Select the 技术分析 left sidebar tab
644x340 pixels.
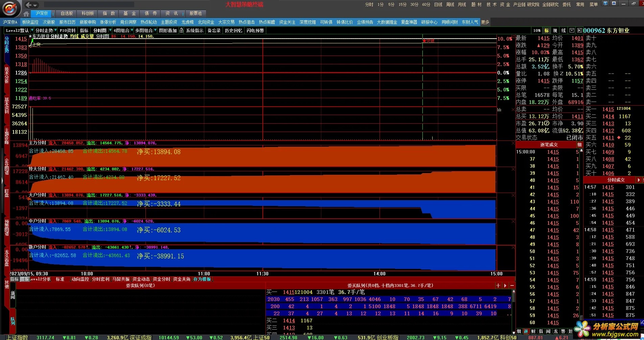(x=7, y=75)
